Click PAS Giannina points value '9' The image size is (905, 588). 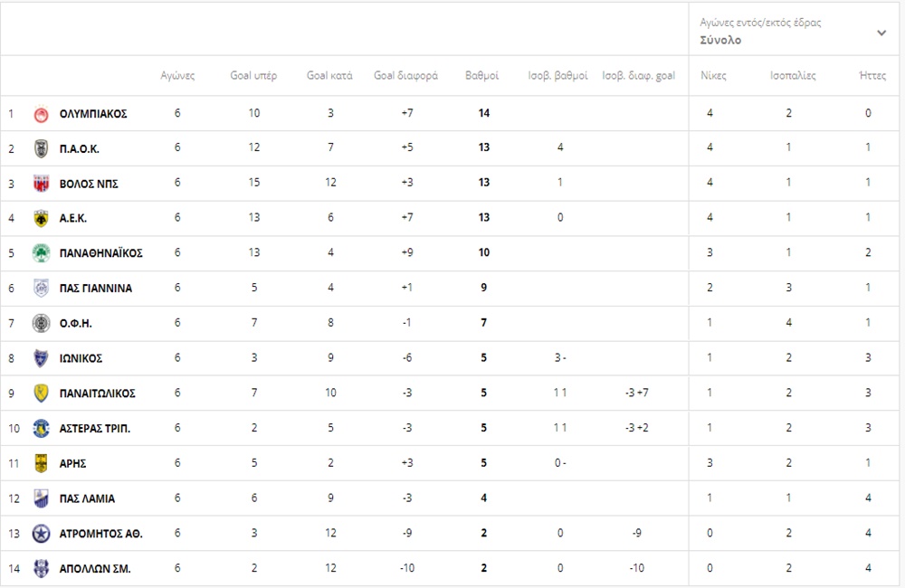point(483,288)
